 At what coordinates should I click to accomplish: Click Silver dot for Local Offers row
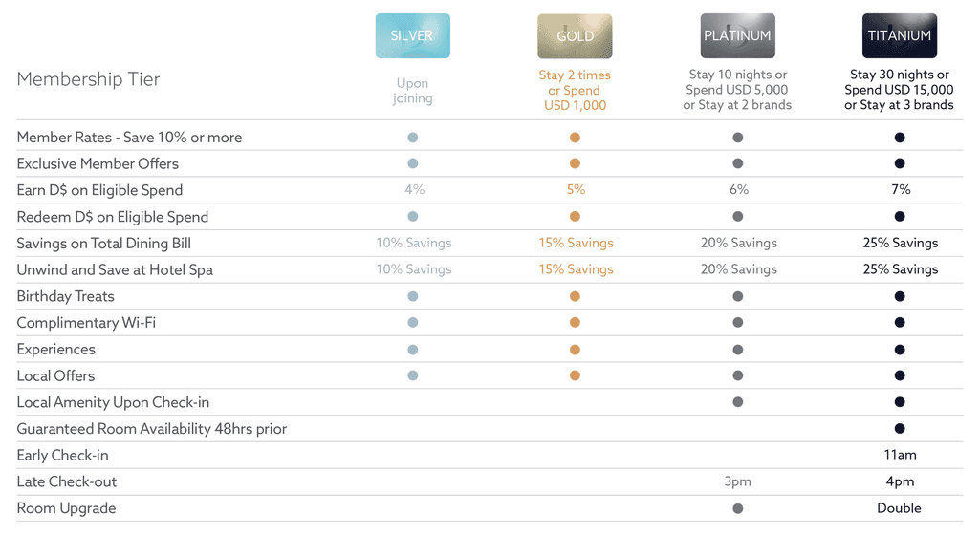coord(413,375)
